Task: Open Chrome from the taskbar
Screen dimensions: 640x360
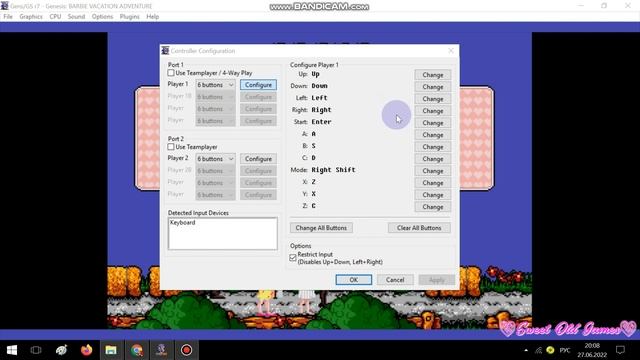Action: 137,350
